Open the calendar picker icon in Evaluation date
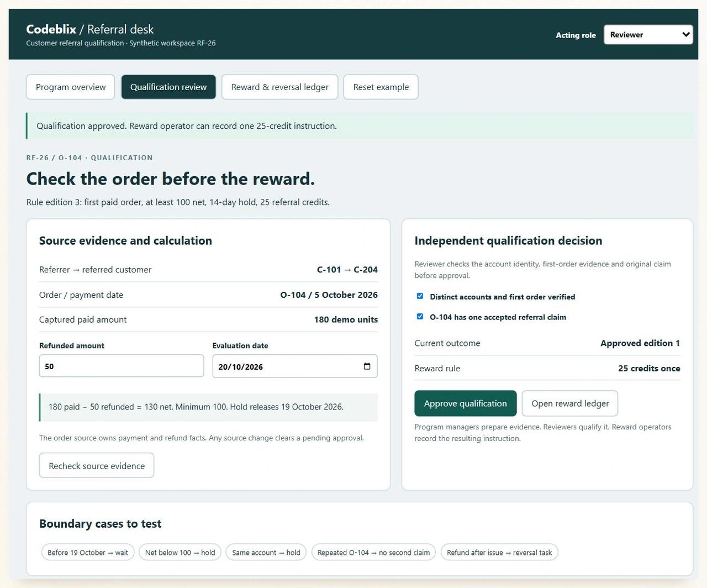Viewport: 707px width, 588px height. (x=367, y=366)
